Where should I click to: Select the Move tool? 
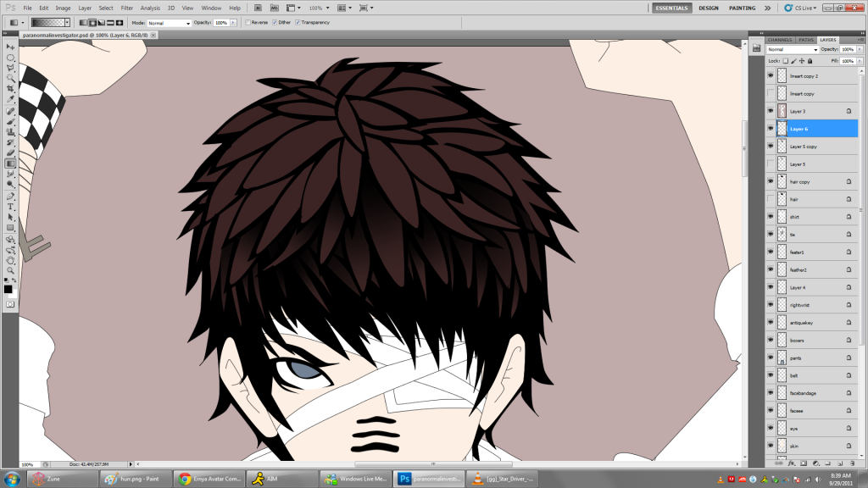pos(10,47)
